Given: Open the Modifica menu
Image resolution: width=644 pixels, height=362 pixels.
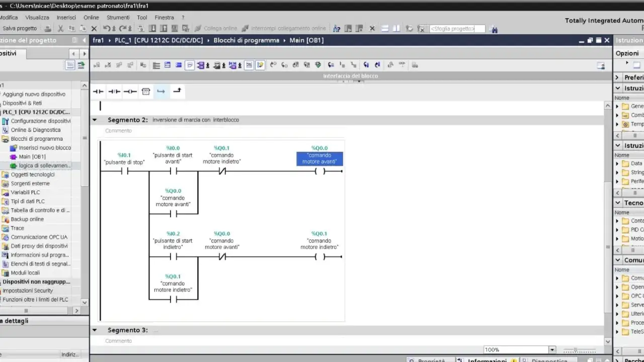Looking at the screenshot, I should click(9, 17).
